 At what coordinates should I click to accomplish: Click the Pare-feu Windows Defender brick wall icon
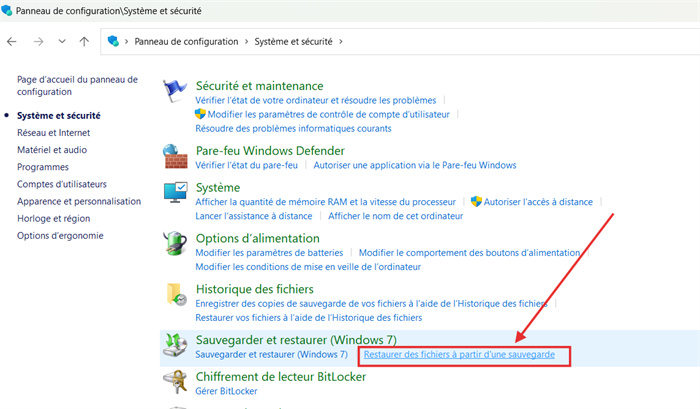(x=175, y=156)
